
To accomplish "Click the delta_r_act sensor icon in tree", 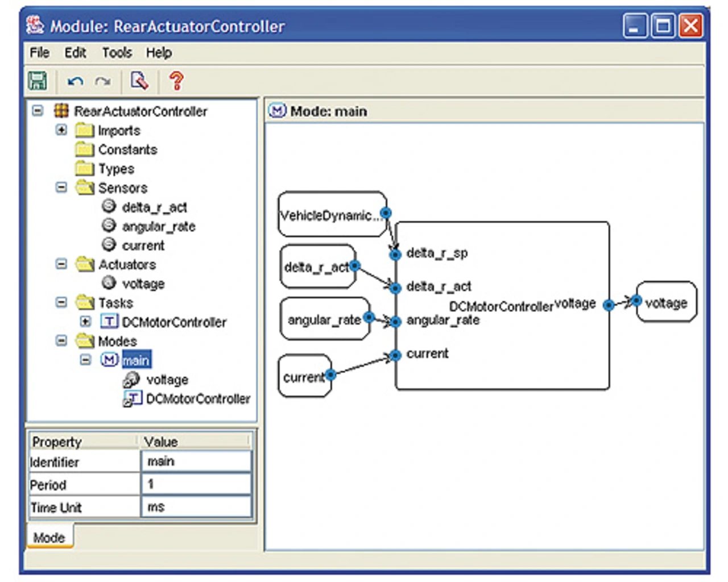I will click(x=109, y=207).
